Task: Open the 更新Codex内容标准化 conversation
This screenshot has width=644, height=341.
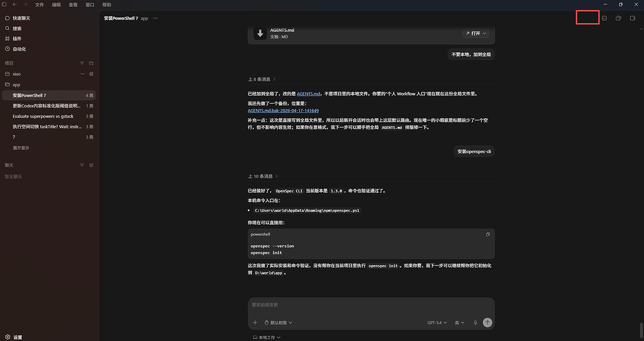Action: pyautogui.click(x=49, y=106)
